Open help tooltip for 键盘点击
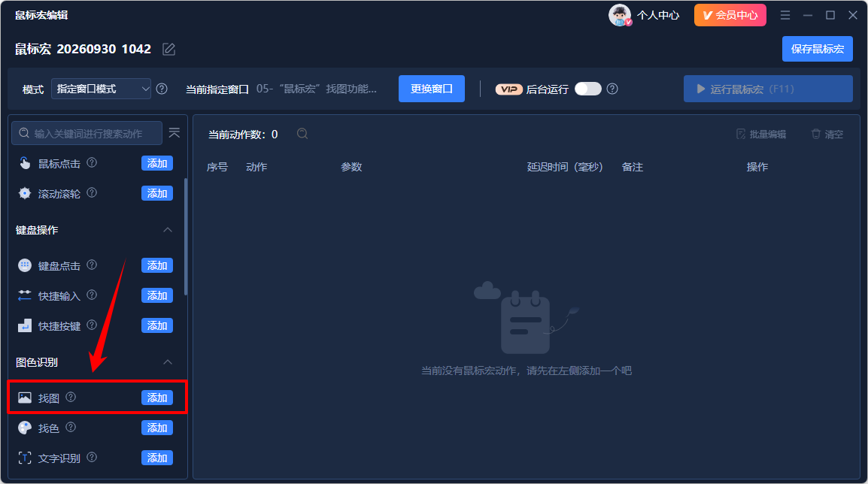This screenshot has width=868, height=484. coord(92,265)
